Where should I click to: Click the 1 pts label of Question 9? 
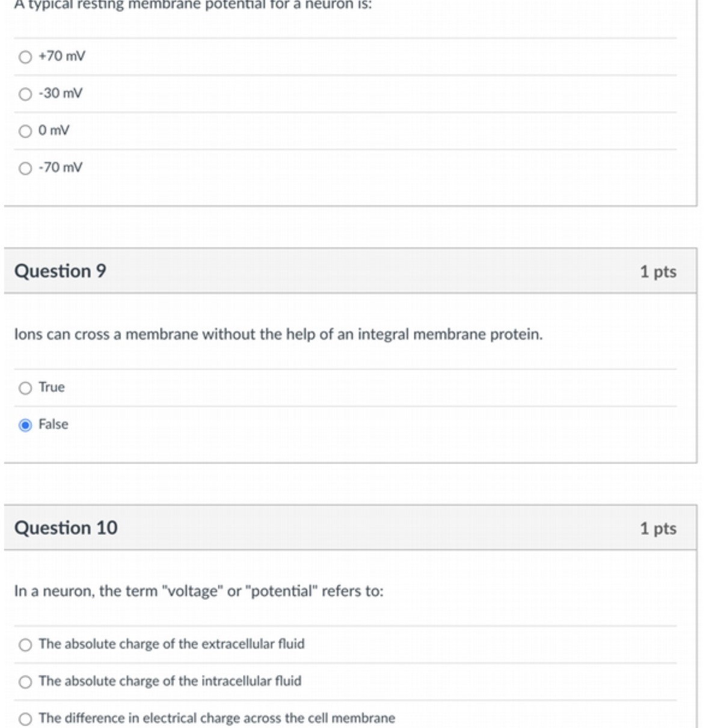(658, 272)
